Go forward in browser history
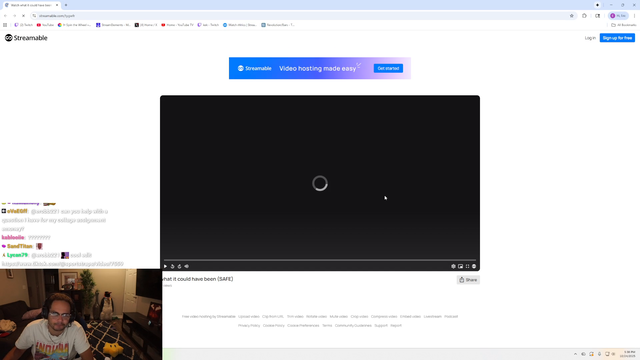 pyautogui.click(x=14, y=16)
